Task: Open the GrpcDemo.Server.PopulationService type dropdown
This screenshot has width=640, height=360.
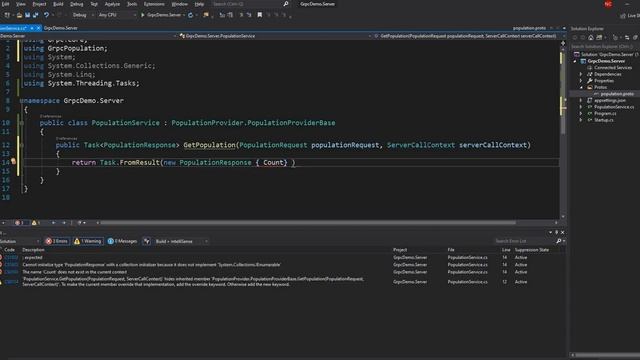Action: click(x=276, y=36)
